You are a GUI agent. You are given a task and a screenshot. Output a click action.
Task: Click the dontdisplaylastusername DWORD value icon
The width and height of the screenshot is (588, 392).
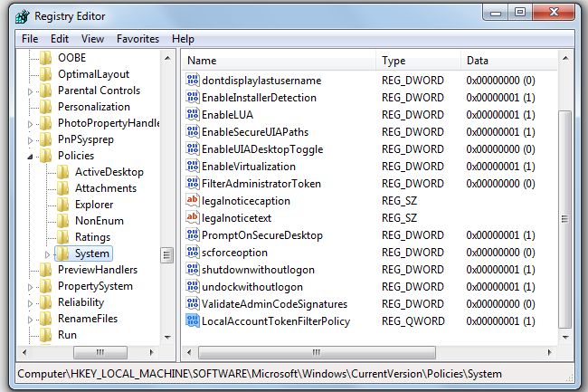(193, 80)
